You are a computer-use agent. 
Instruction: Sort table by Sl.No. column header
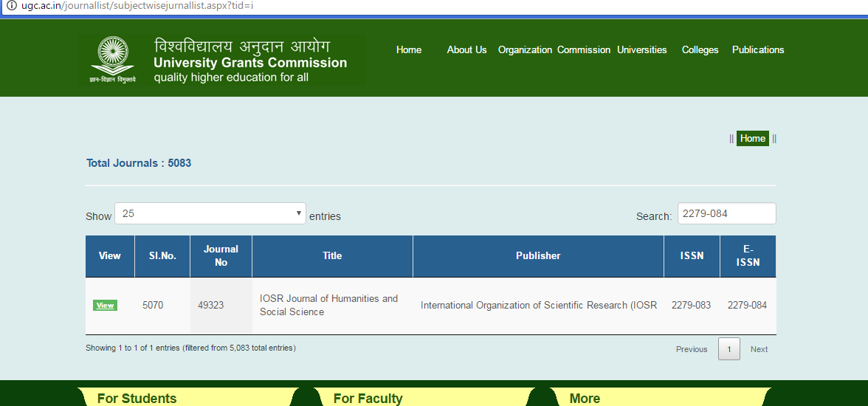coord(162,256)
